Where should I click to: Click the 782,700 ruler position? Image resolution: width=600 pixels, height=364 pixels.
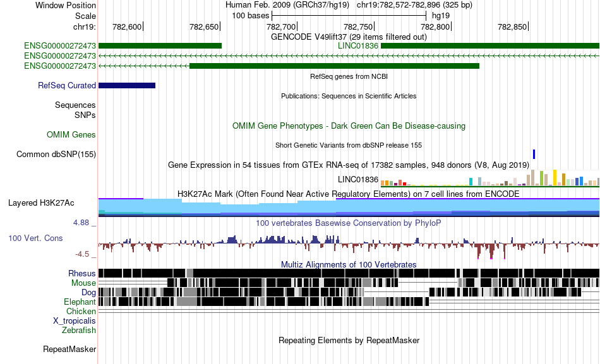tap(281, 26)
